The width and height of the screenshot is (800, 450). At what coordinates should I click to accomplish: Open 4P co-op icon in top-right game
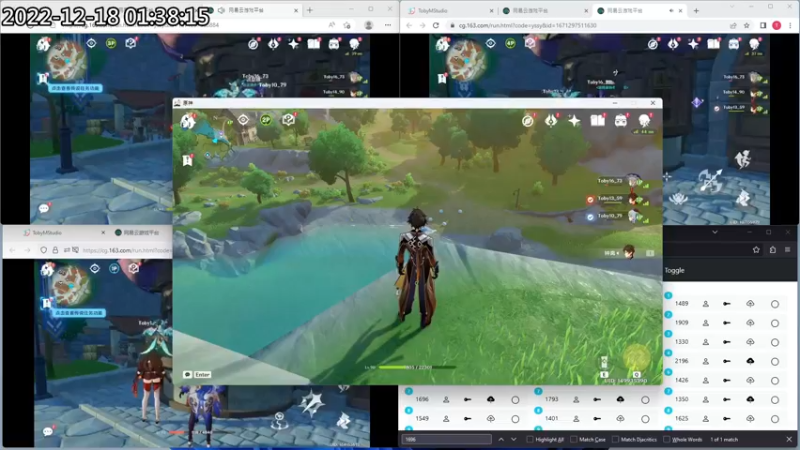510,44
